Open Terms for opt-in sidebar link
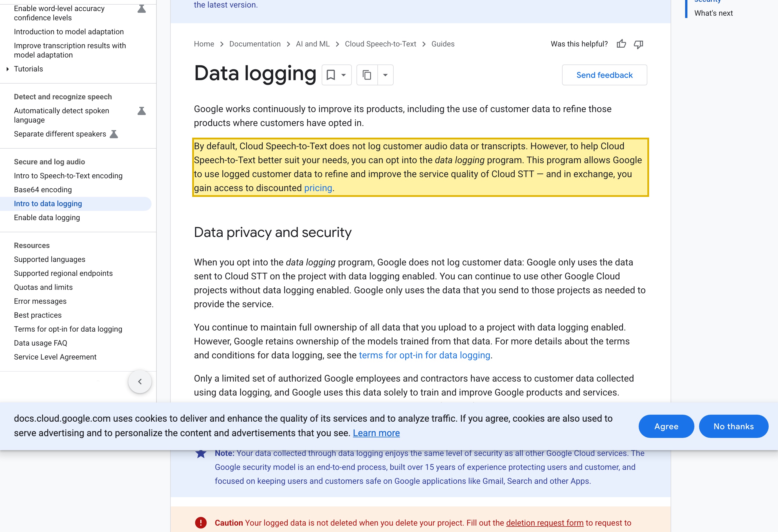Viewport: 778px width, 532px height. click(68, 329)
